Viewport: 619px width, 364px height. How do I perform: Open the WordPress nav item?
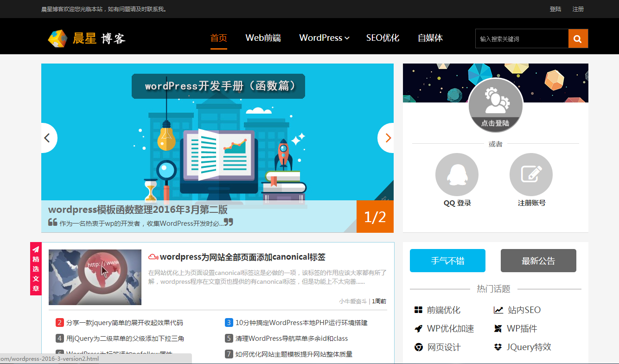point(321,38)
